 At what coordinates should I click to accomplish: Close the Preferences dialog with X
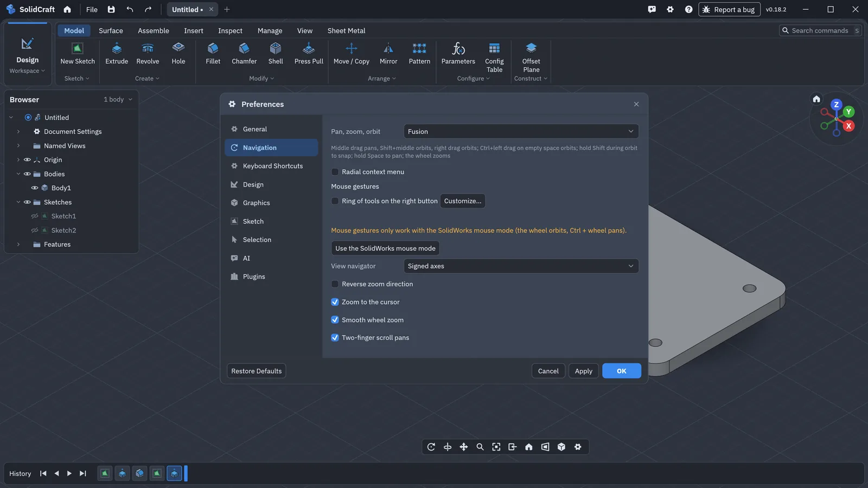(636, 104)
